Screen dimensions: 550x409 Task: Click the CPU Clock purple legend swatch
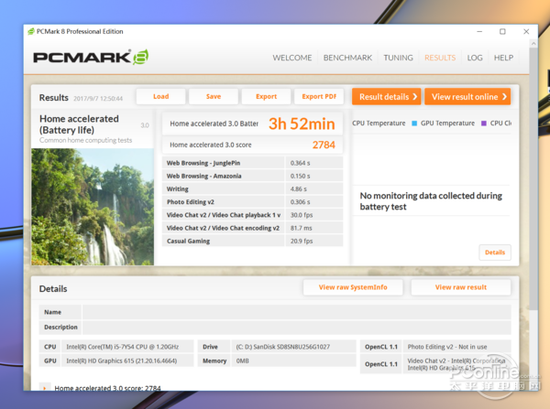pyautogui.click(x=484, y=123)
